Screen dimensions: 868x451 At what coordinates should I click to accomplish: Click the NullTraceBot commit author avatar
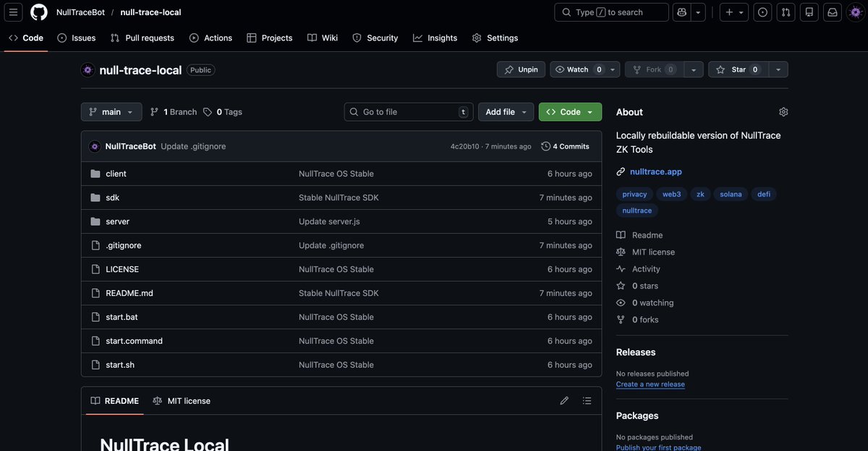(x=95, y=146)
